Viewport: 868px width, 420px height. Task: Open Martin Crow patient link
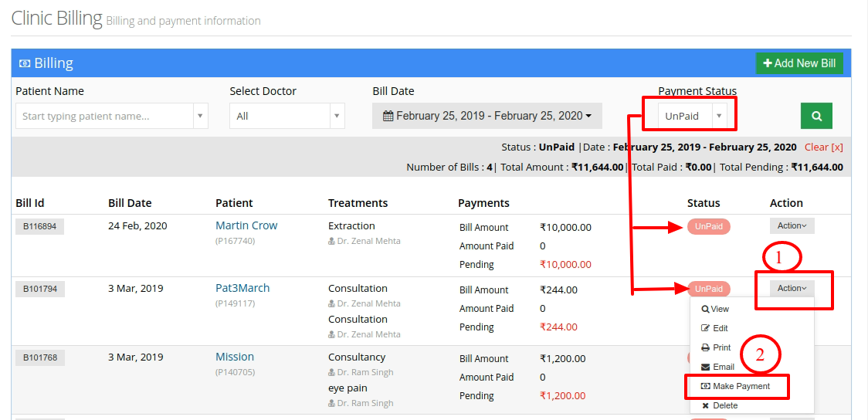(x=246, y=225)
